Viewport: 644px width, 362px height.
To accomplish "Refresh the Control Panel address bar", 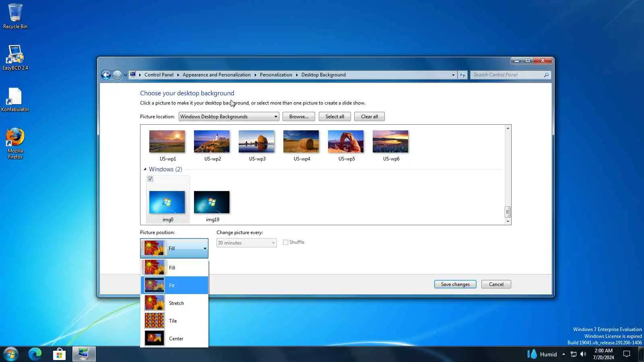I will click(462, 75).
